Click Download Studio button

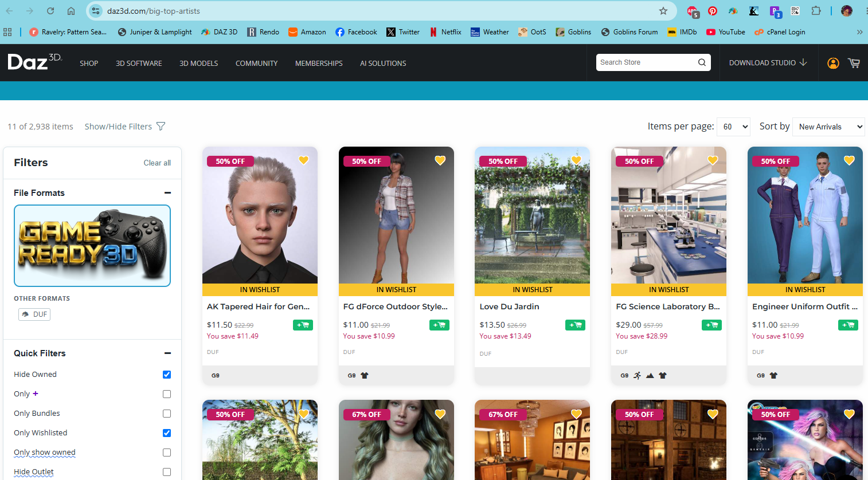[768, 62]
